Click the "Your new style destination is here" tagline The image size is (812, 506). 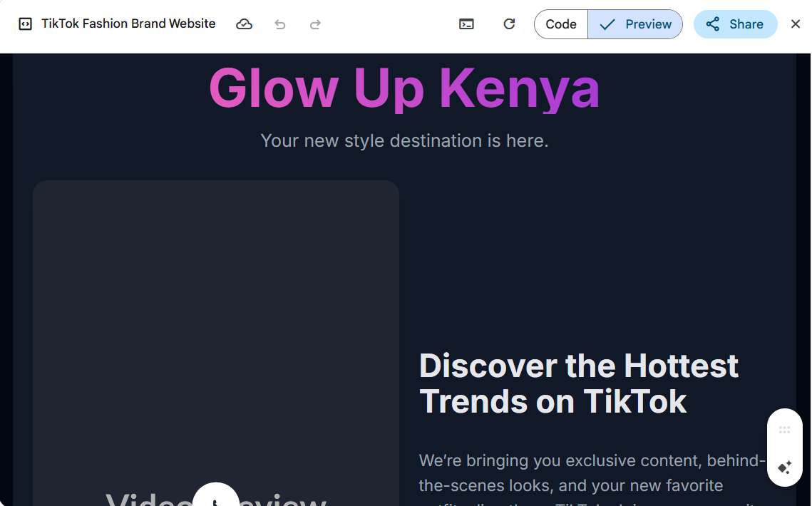[404, 140]
